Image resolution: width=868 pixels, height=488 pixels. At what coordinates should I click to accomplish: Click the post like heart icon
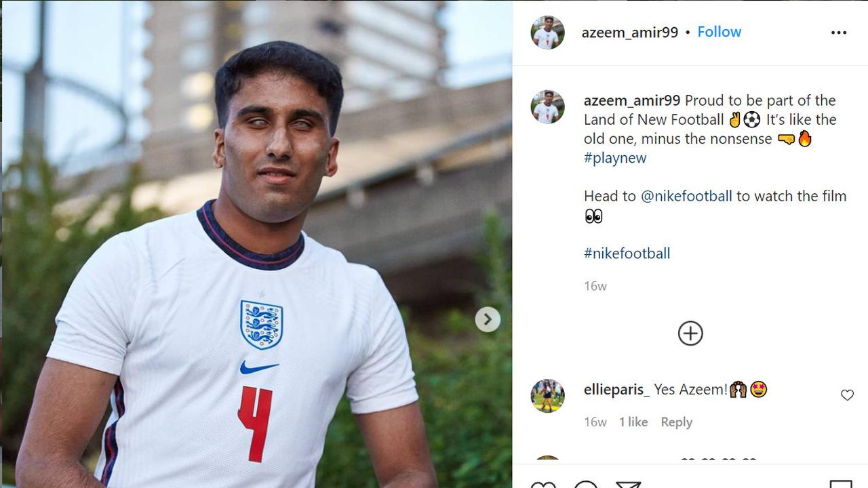(x=542, y=484)
